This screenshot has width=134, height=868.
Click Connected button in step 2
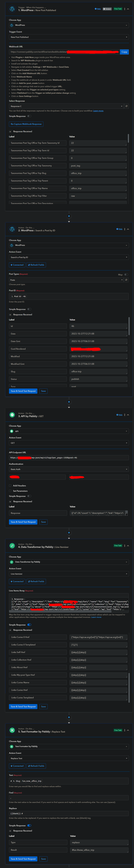pos(17,265)
